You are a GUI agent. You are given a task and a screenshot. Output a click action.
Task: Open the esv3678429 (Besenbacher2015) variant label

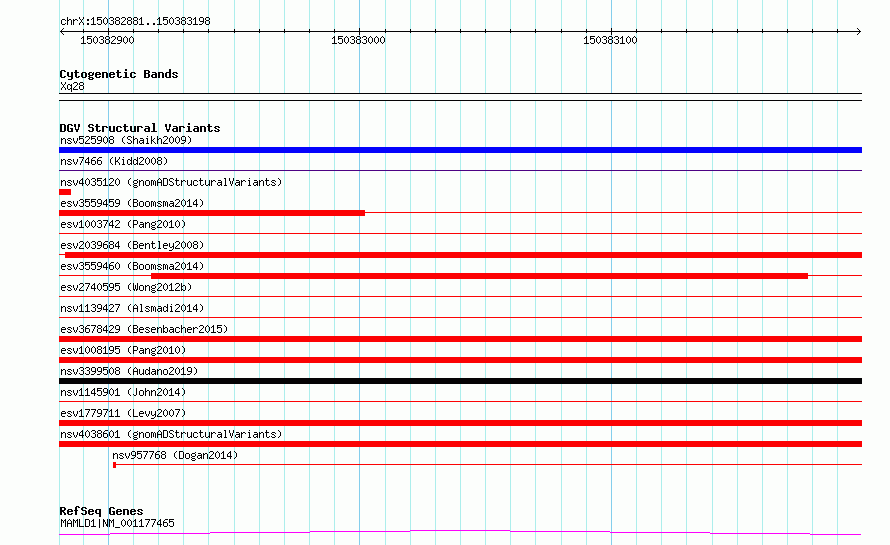tap(144, 329)
